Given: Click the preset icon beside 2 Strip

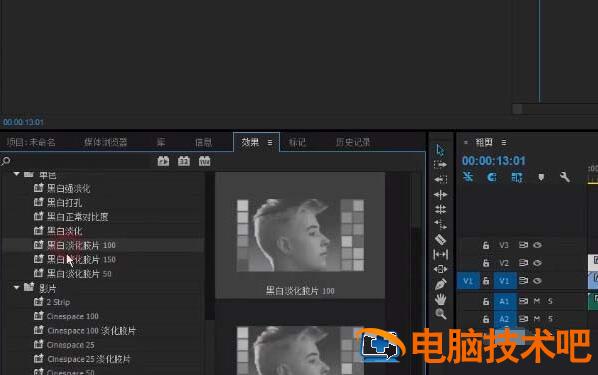Looking at the screenshot, I should click(38, 302).
